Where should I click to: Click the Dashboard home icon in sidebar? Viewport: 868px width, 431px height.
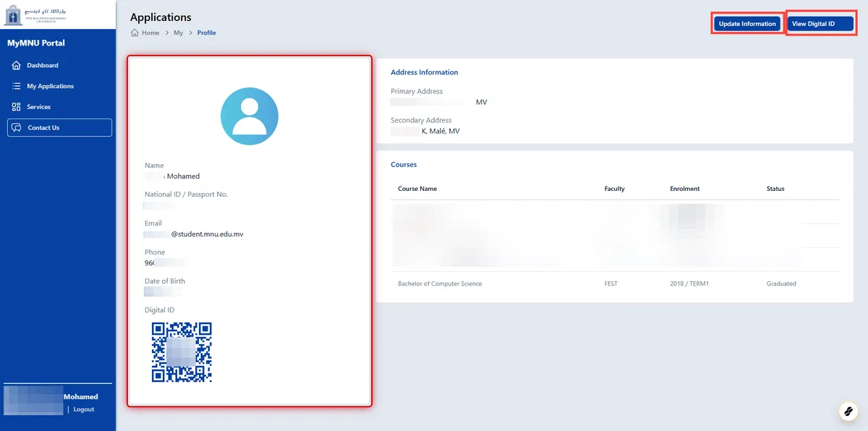[x=17, y=66]
